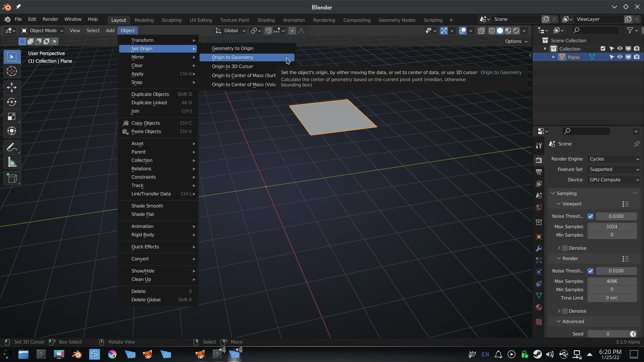The width and height of the screenshot is (644, 362).
Task: Open the Render Engine Cycles dropdown
Action: click(613, 159)
